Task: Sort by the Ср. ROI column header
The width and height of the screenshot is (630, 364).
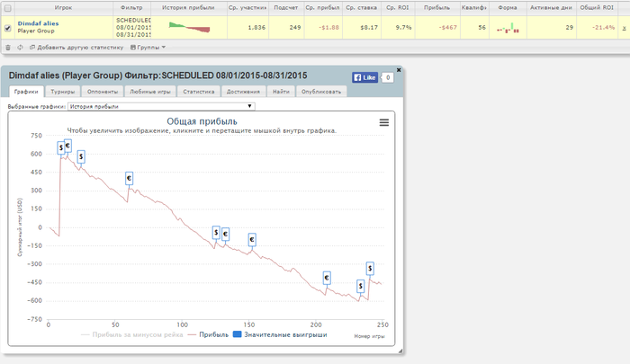Action: 398,7
